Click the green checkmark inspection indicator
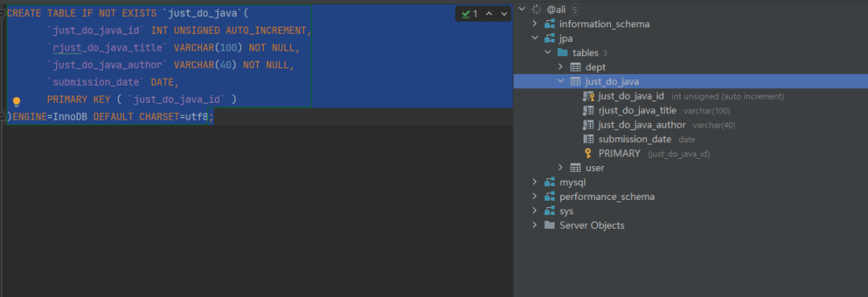 465,14
